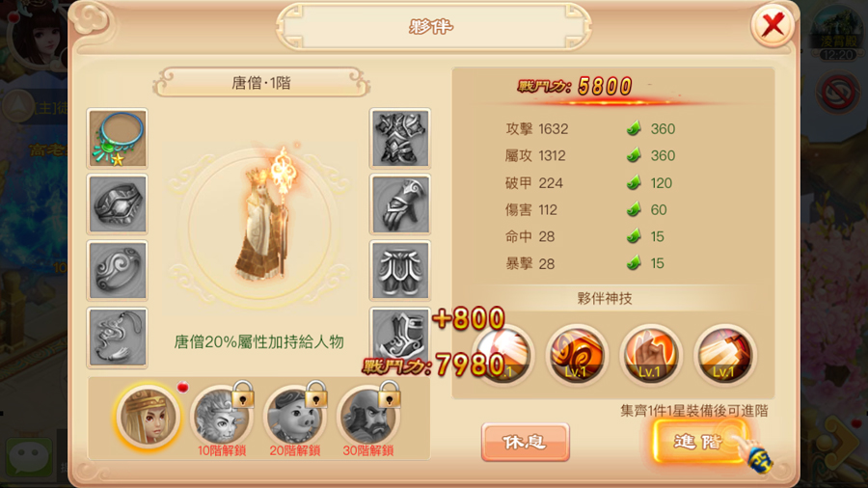
Task: Tap the 唐僧 character model
Action: pyautogui.click(x=264, y=216)
